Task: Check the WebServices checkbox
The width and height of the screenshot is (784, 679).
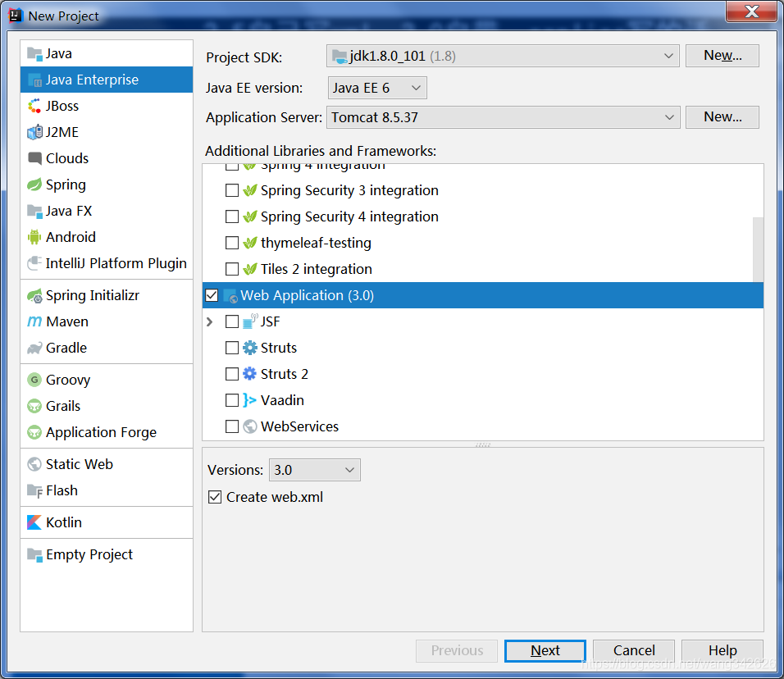Action: (x=232, y=426)
